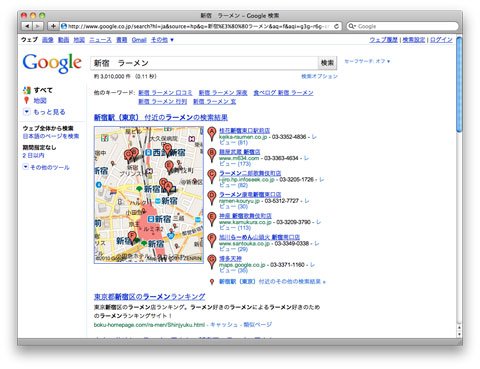480x369 pixels.
Task: Click list marker C pin
Action: pos(212,177)
